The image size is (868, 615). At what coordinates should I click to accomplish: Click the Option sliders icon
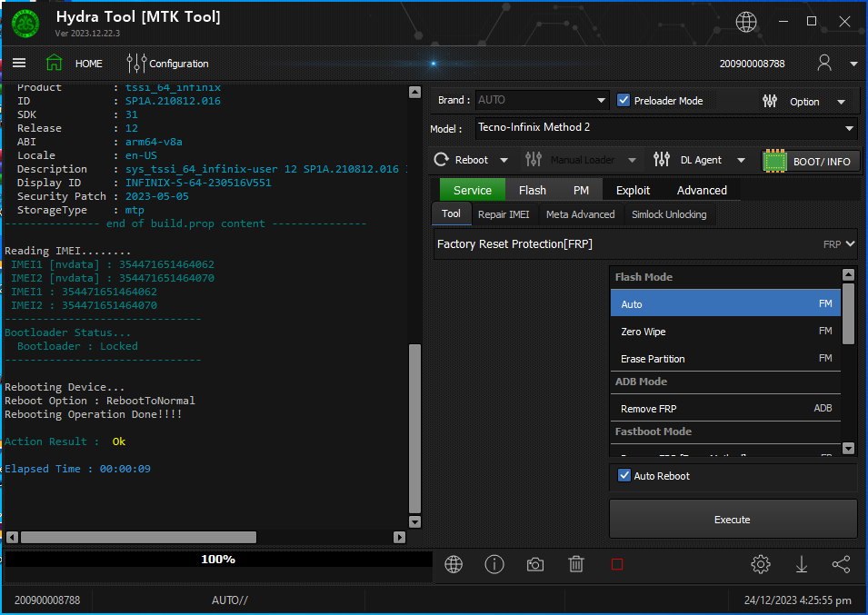pos(770,101)
